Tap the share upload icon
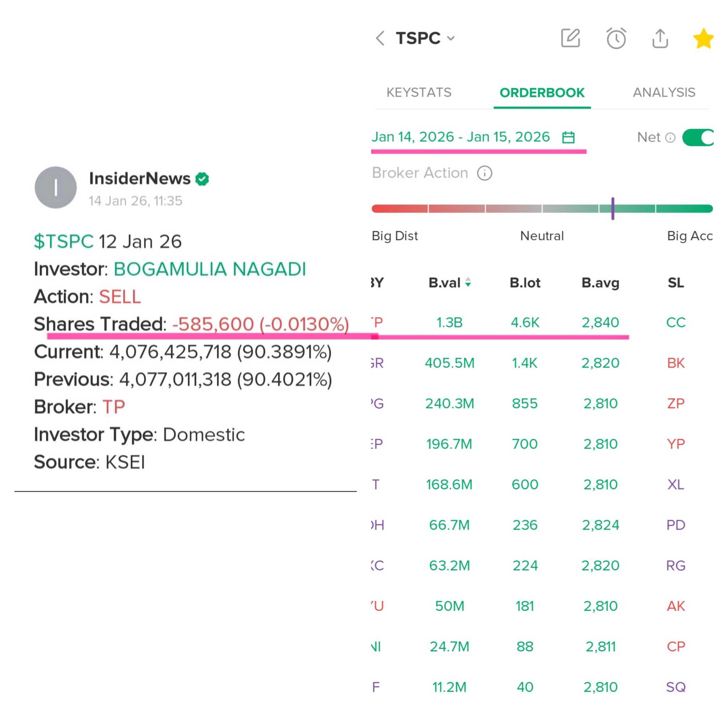This screenshot has width=728, height=728. [x=660, y=38]
